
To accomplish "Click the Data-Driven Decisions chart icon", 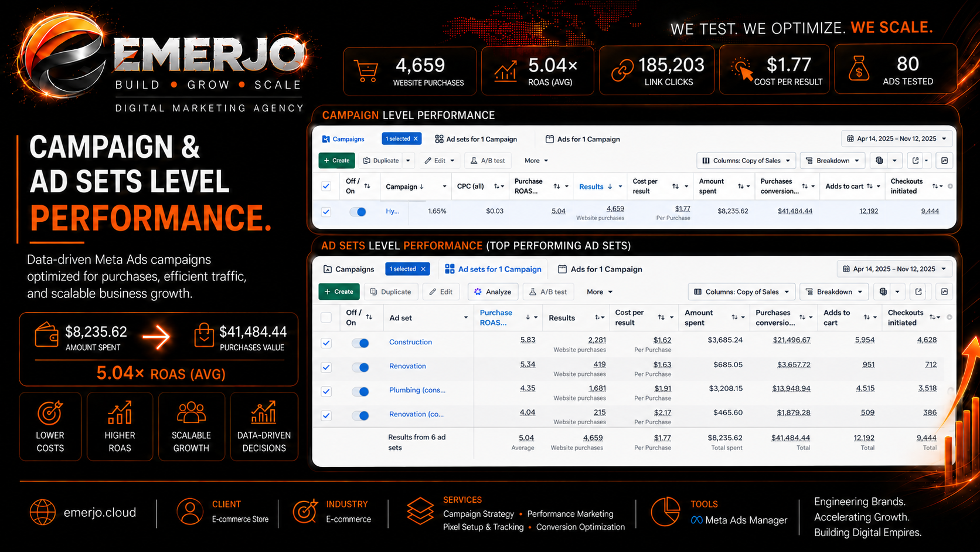I will click(264, 412).
